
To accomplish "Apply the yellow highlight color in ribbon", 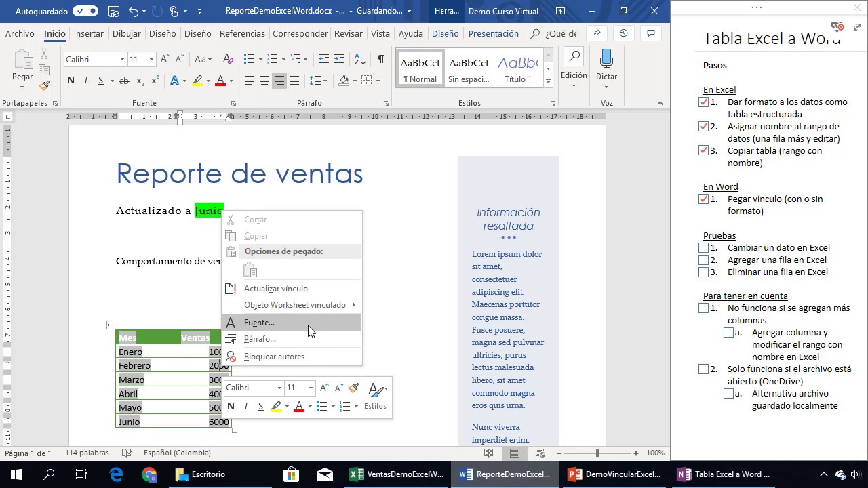I will click(x=197, y=81).
